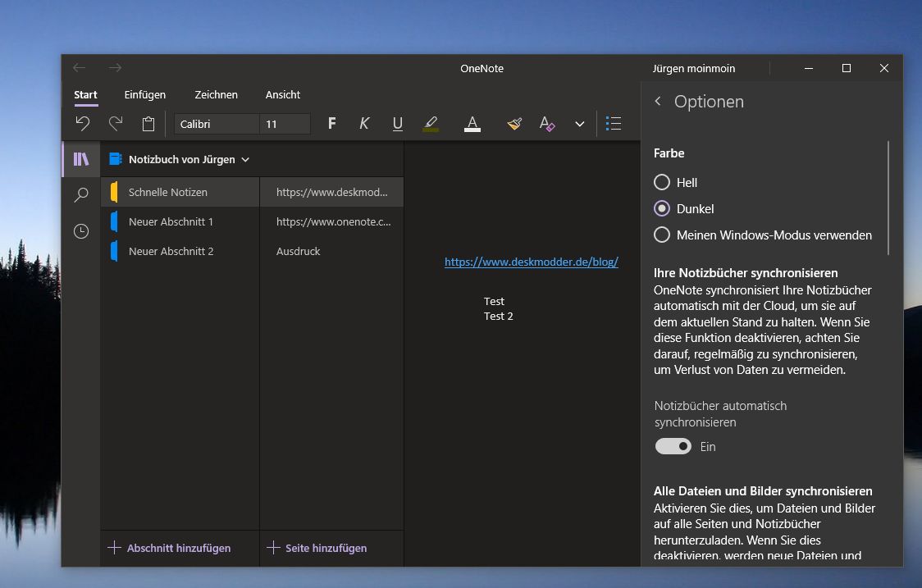Choose the font color tool
The image size is (922, 588).
tap(472, 124)
